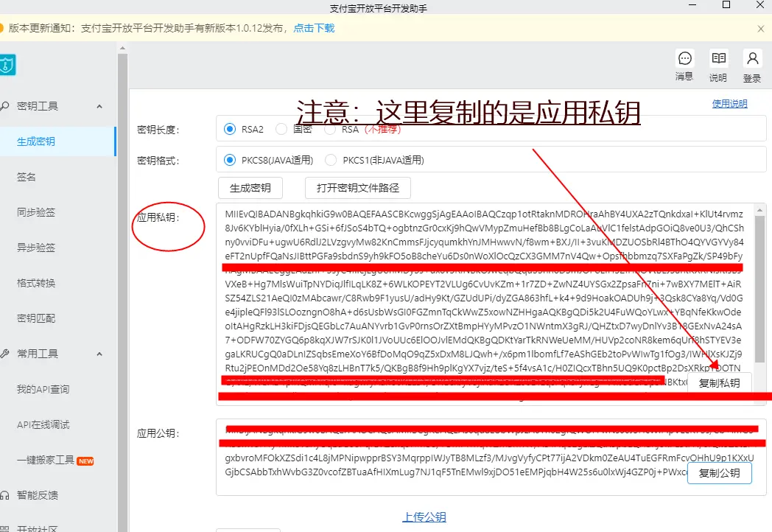This screenshot has height=532, width=772.
Task: Dismiss the version update notification banner
Action: pyautogui.click(x=761, y=29)
